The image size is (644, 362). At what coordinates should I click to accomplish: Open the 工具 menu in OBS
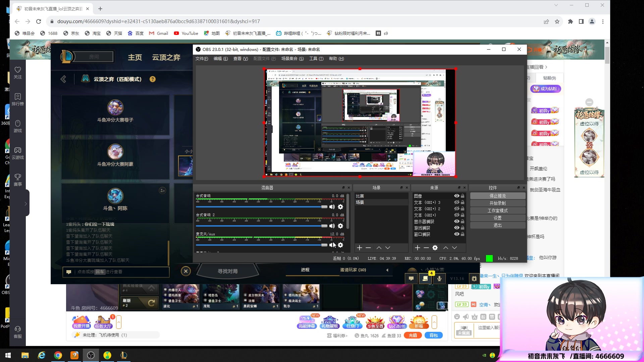316,59
